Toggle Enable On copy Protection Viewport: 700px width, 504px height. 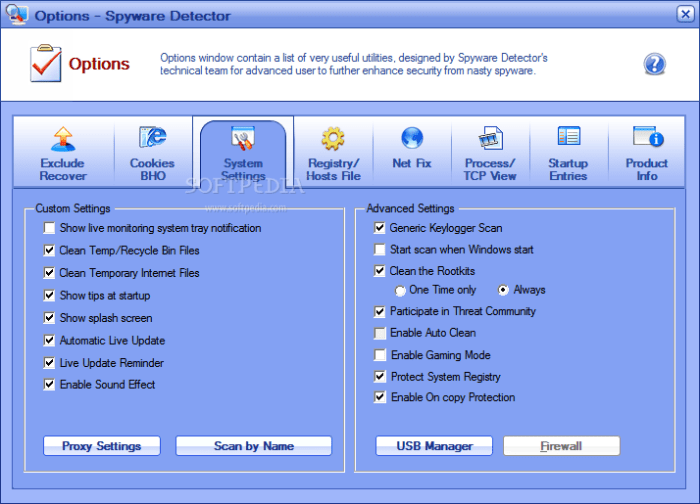[380, 397]
